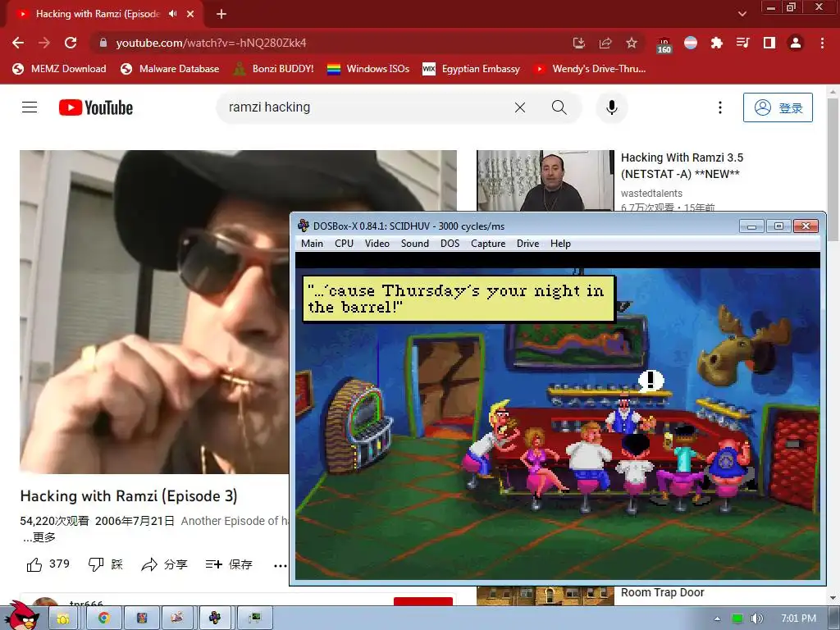This screenshot has width=840, height=630.
Task: Click the YouTube search magnifier button
Action: click(559, 107)
